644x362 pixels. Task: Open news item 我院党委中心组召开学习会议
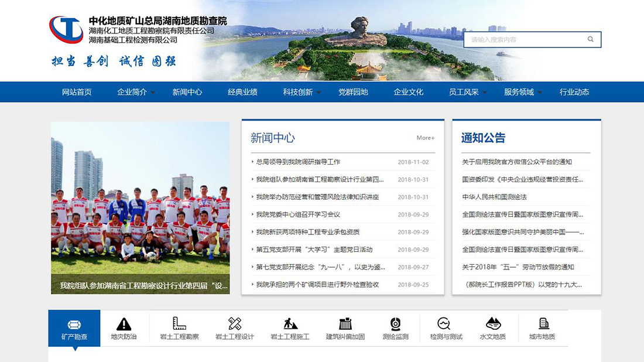[298, 214]
